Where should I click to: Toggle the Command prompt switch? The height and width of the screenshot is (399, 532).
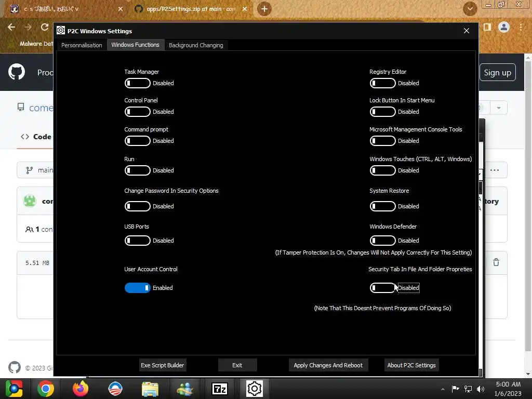pos(137,141)
